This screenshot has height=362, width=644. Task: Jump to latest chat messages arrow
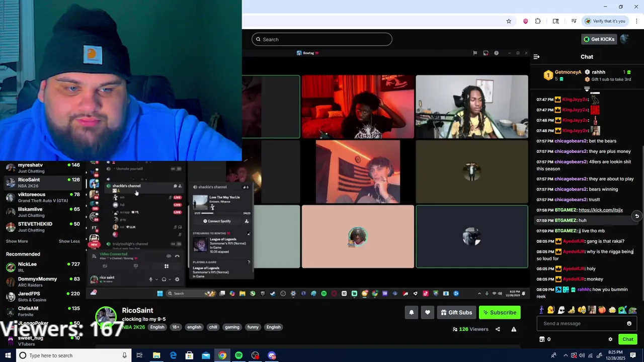tap(636, 216)
